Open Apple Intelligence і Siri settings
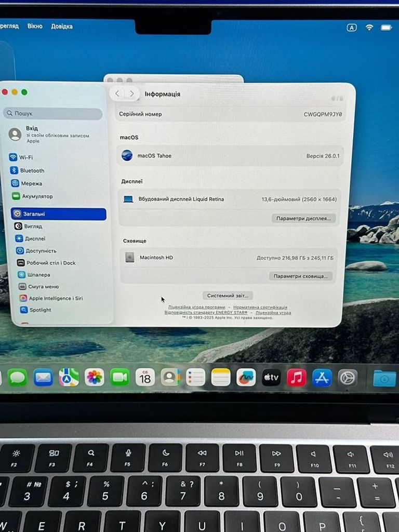399x532 pixels. 51,298
